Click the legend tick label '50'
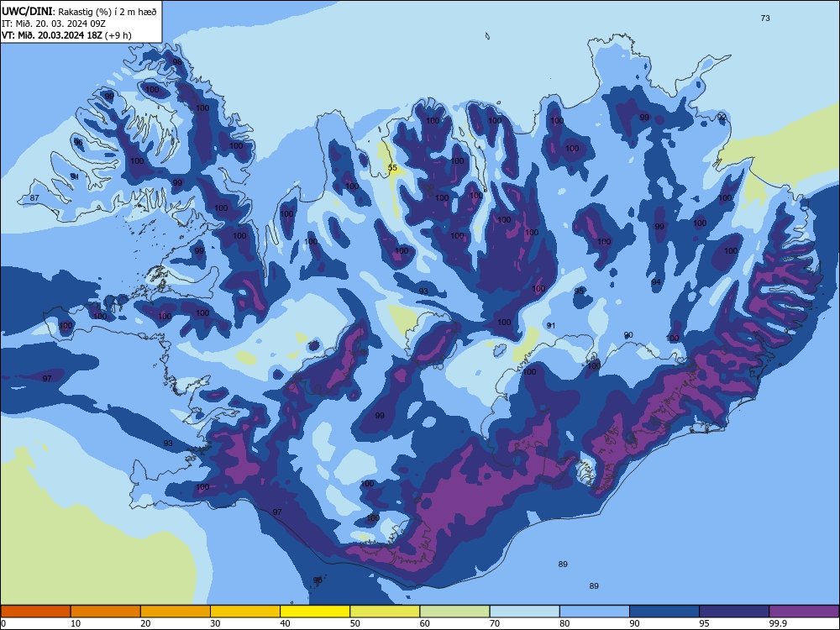Screen dimensions: 840x630 355,623
